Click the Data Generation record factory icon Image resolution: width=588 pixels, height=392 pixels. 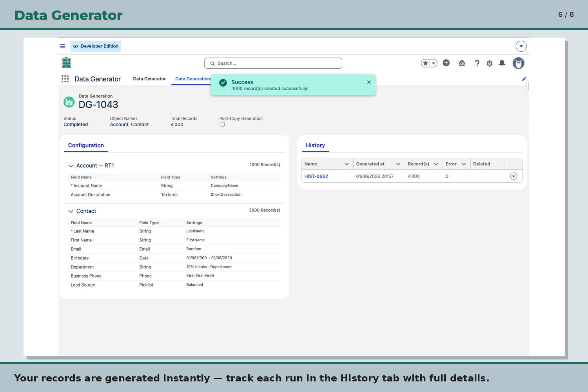click(69, 102)
